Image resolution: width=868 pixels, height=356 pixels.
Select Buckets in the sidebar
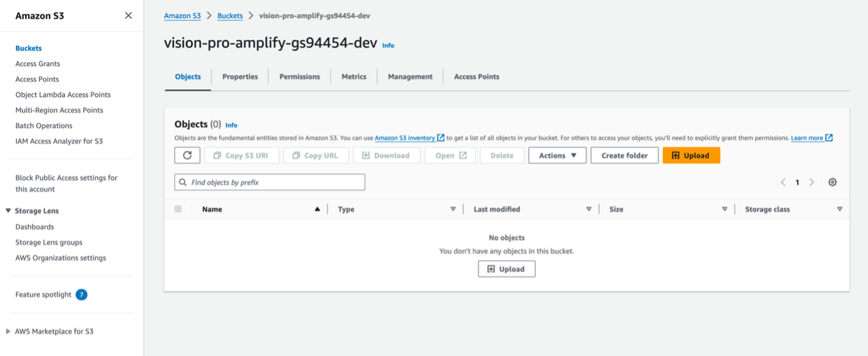(29, 48)
